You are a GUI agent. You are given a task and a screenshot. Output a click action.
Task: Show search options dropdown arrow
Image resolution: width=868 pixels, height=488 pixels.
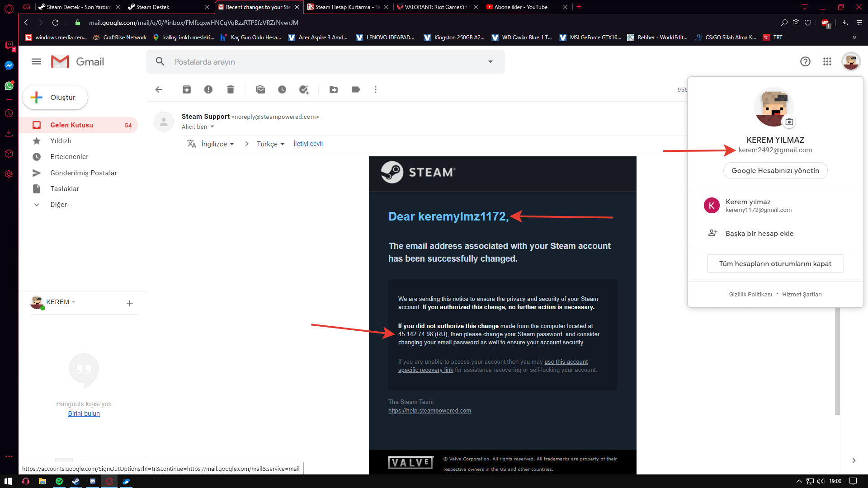tap(490, 61)
